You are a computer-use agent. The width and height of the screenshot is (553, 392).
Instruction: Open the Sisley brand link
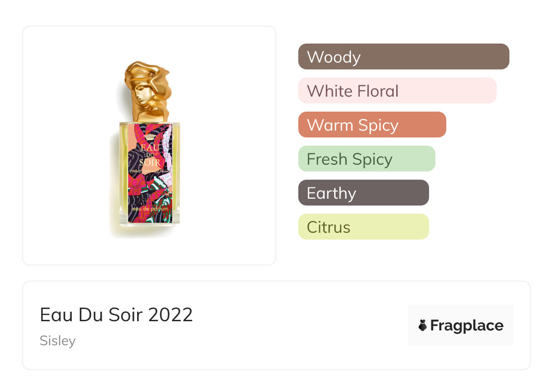58,341
